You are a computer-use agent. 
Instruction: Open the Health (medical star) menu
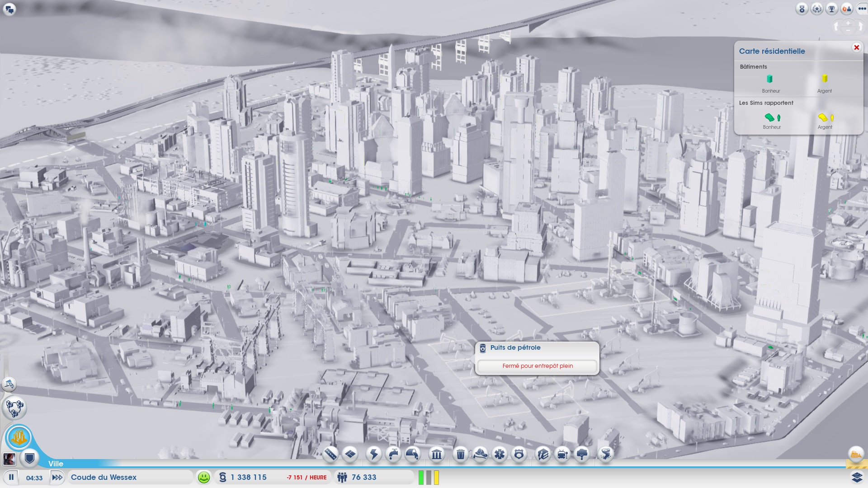500,454
